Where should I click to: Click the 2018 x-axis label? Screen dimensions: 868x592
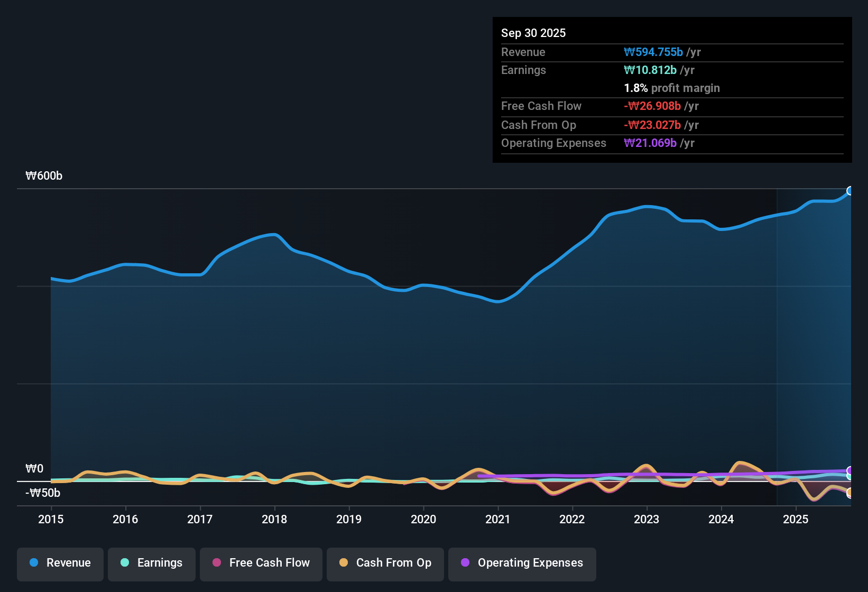(274, 520)
